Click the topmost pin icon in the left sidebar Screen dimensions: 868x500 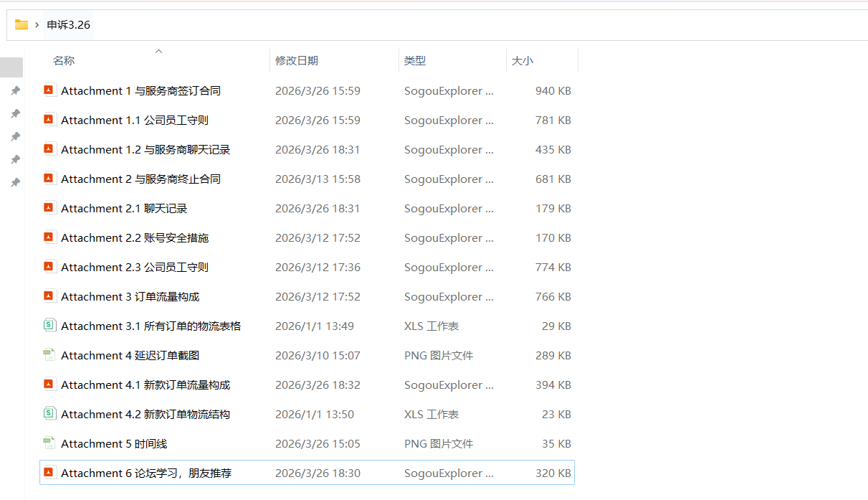click(x=15, y=91)
